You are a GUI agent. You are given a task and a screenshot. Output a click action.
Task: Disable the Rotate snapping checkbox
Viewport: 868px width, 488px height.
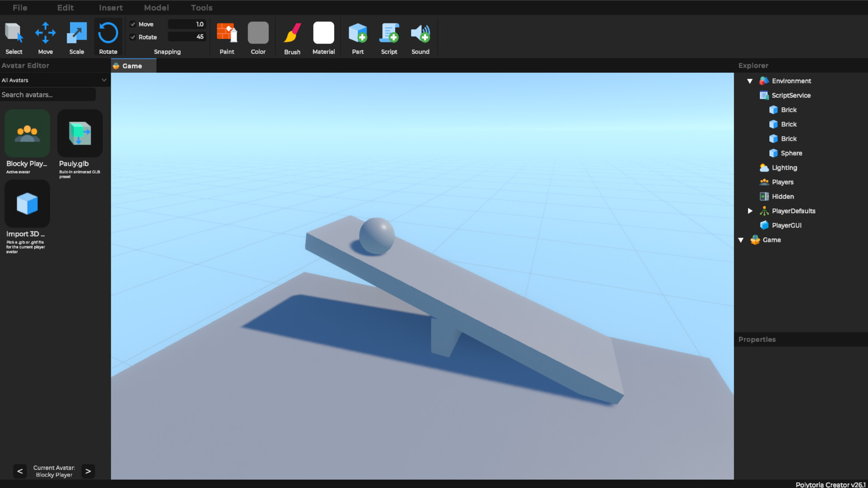(x=133, y=37)
